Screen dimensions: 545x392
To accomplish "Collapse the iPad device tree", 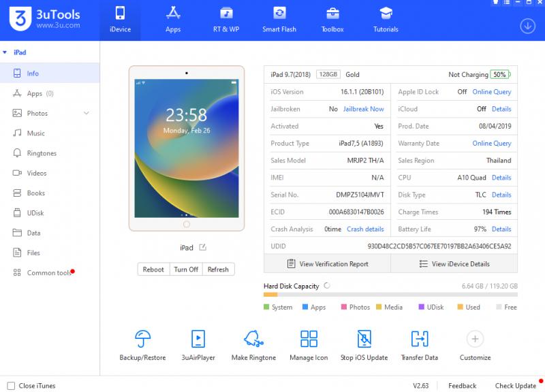I will [5, 52].
